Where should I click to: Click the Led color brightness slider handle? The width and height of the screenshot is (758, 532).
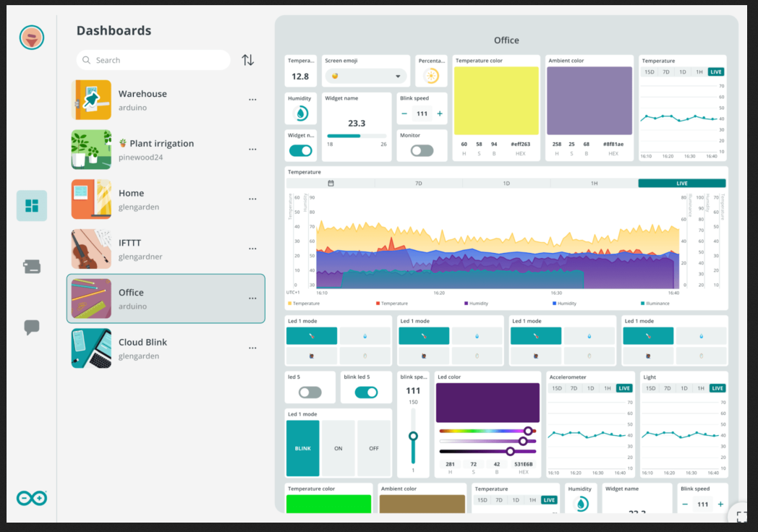pos(510,451)
